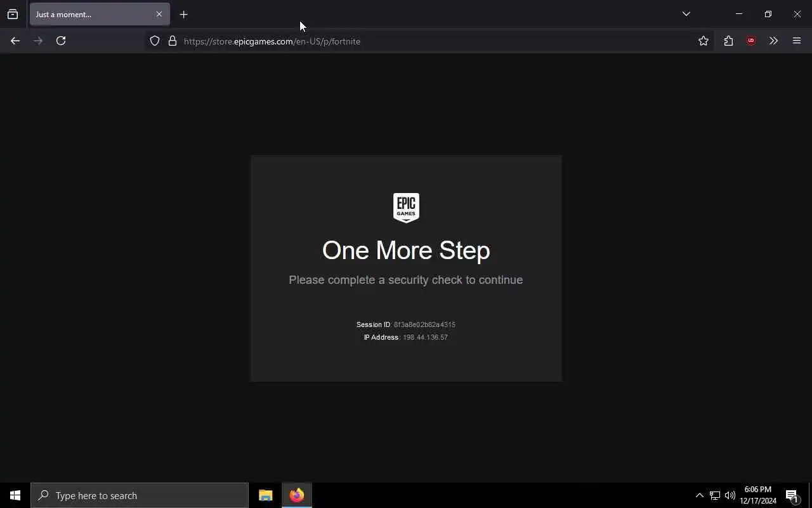The image size is (812, 508).
Task: Open the Extensions puzzle icon
Action: pyautogui.click(x=728, y=41)
